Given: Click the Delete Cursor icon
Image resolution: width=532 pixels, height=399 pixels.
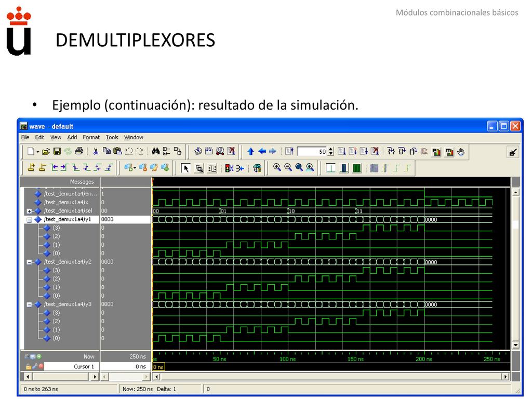Looking at the screenshot, I should [43, 168].
